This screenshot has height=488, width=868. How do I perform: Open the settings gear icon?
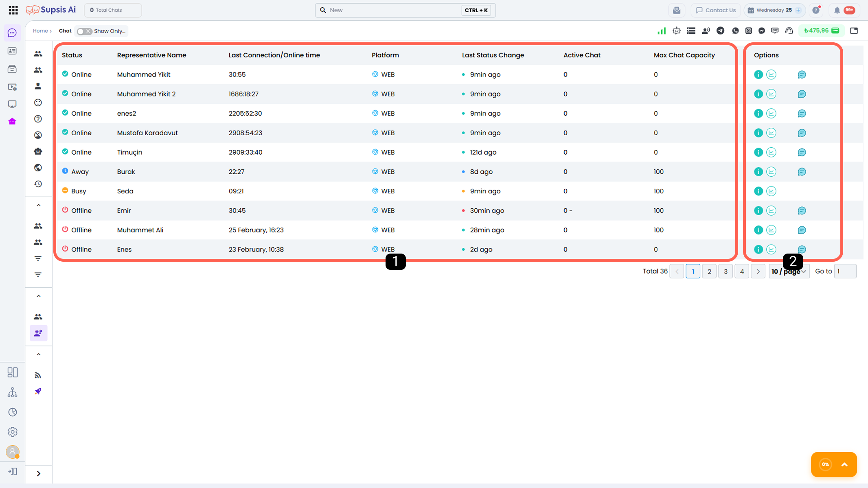click(13, 432)
